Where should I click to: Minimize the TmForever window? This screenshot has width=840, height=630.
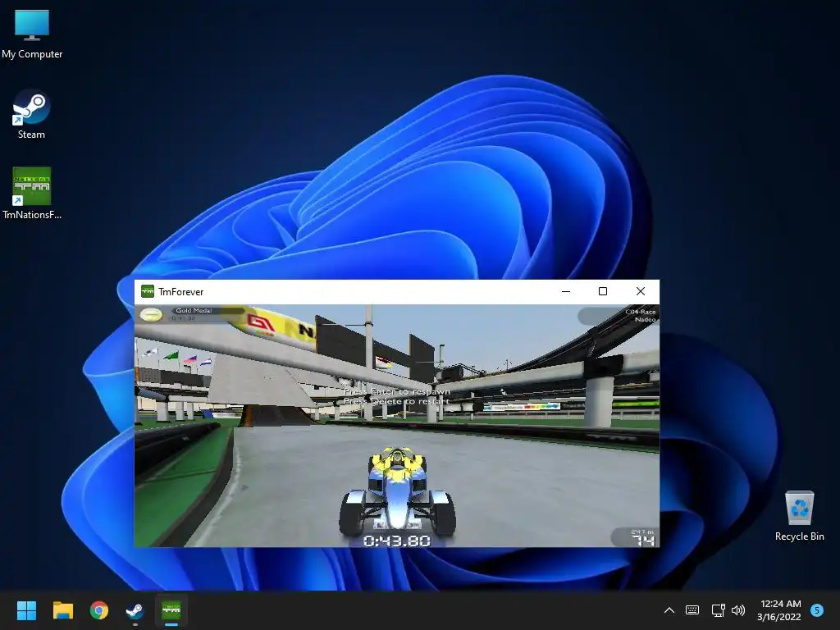pyautogui.click(x=566, y=291)
